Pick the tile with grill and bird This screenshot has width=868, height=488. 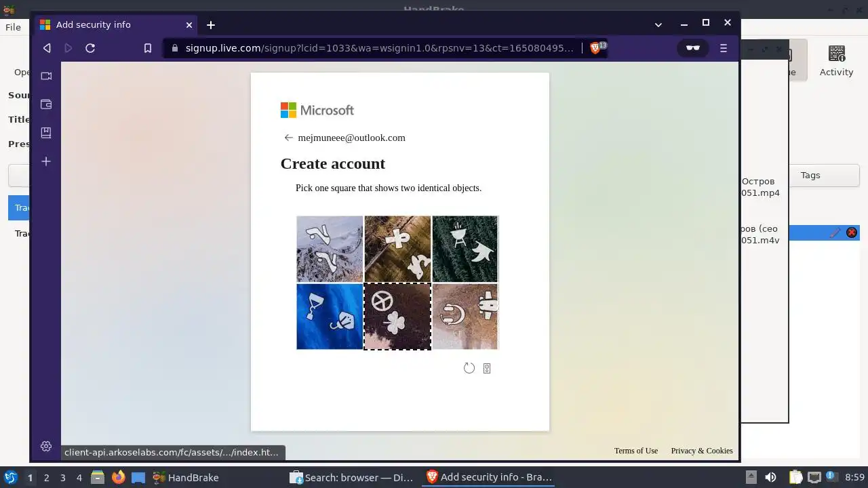465,249
